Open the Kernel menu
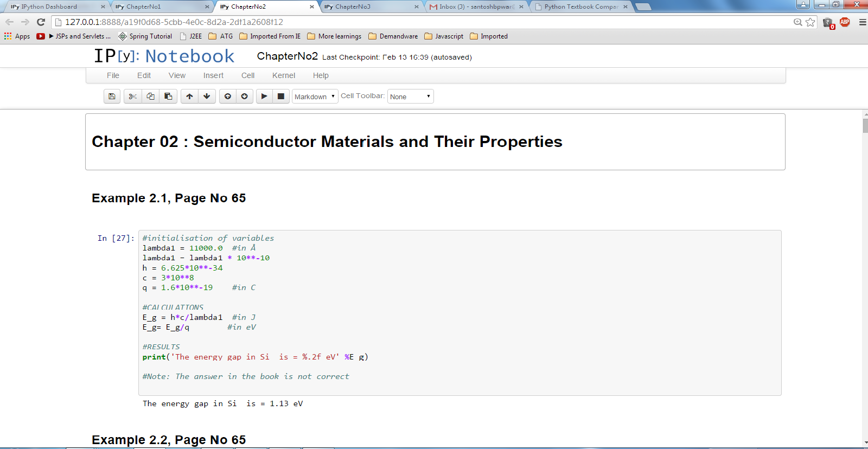Screen dimensions: 868x449 (x=283, y=75)
